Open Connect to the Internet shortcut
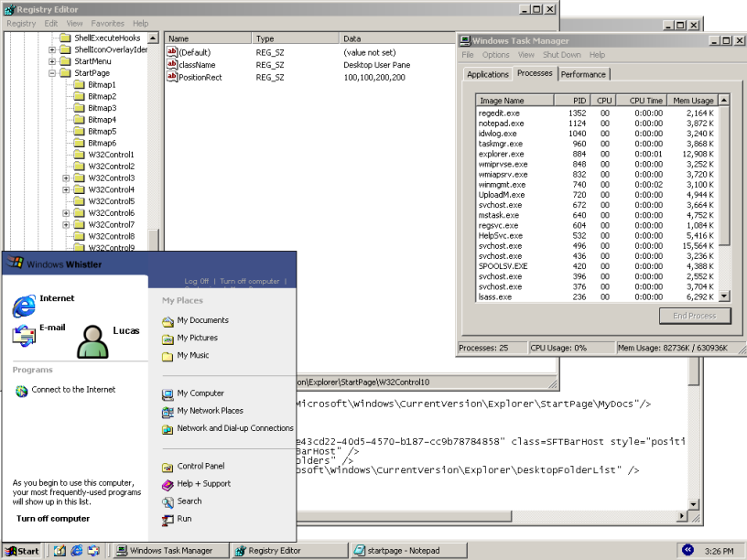The width and height of the screenshot is (747, 560). click(65, 390)
